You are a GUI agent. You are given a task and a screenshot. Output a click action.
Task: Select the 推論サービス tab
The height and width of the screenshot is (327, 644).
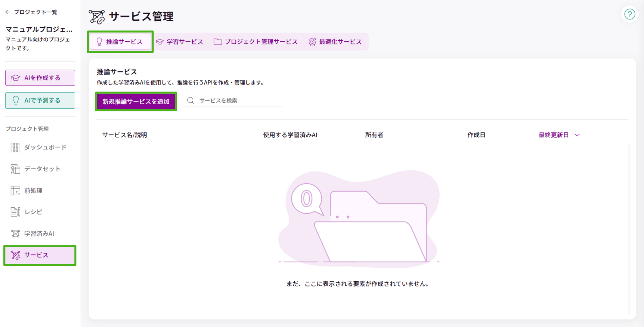(120, 41)
